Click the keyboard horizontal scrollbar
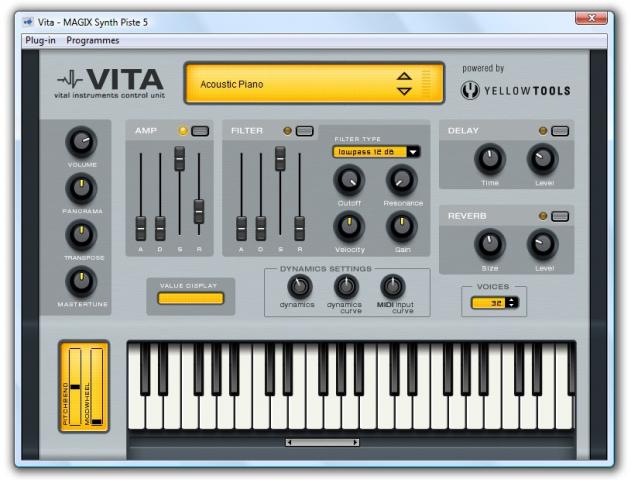631x480 pixels. coord(322,442)
